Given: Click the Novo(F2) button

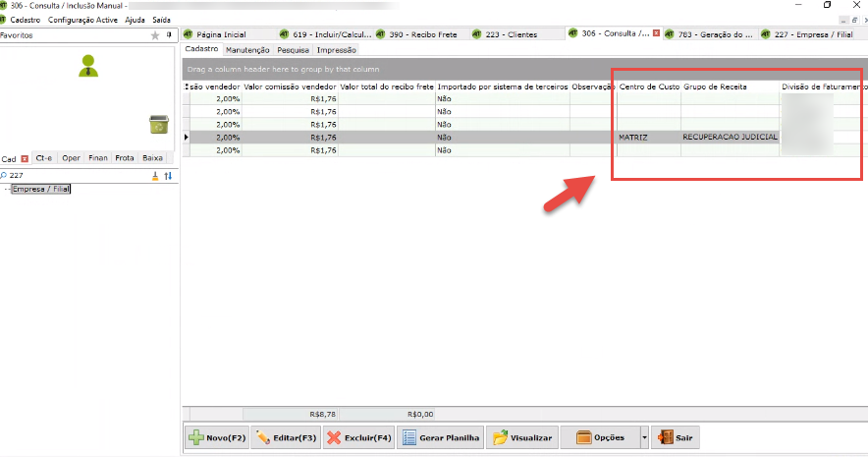Looking at the screenshot, I should pyautogui.click(x=216, y=438).
